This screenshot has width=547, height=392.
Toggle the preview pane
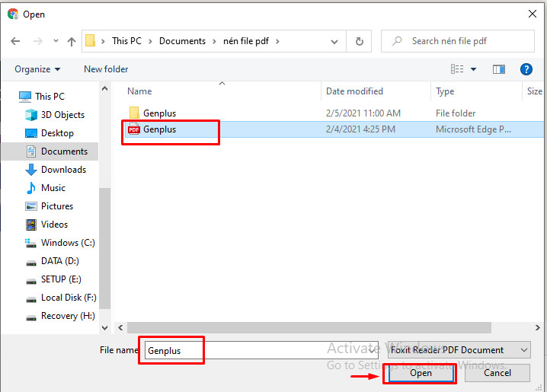499,69
